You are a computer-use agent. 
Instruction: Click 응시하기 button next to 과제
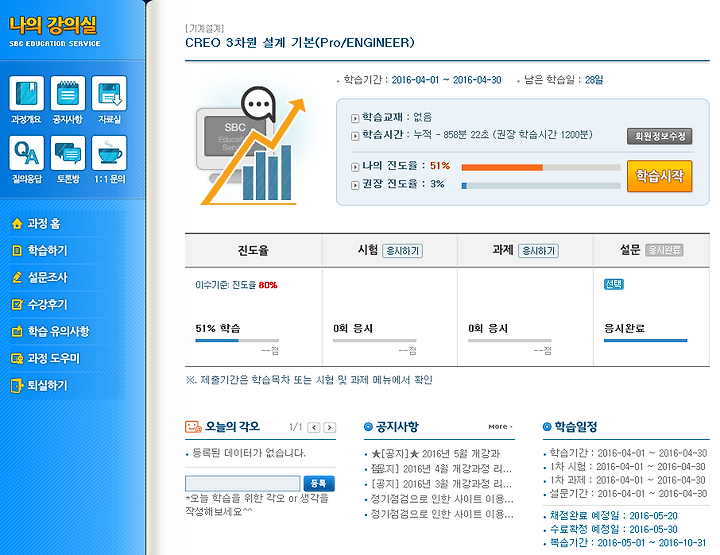(x=539, y=251)
